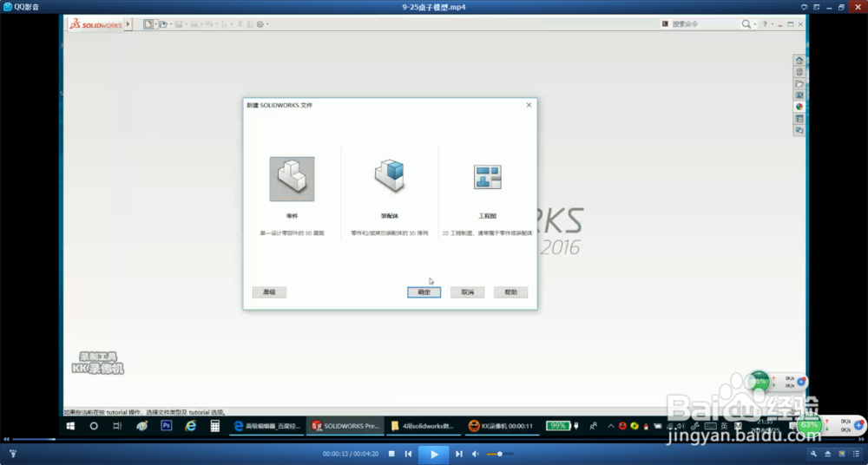This screenshot has height=465, width=868.
Task: Close the 新建 SOLIDWORKS 文件 dialog
Action: point(529,105)
